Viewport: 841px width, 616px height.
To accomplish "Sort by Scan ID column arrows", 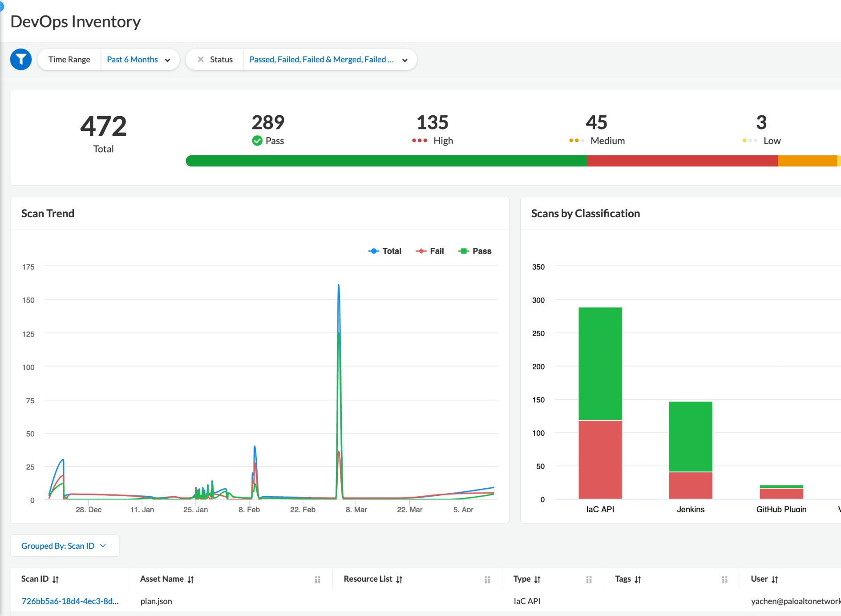I will click(56, 579).
